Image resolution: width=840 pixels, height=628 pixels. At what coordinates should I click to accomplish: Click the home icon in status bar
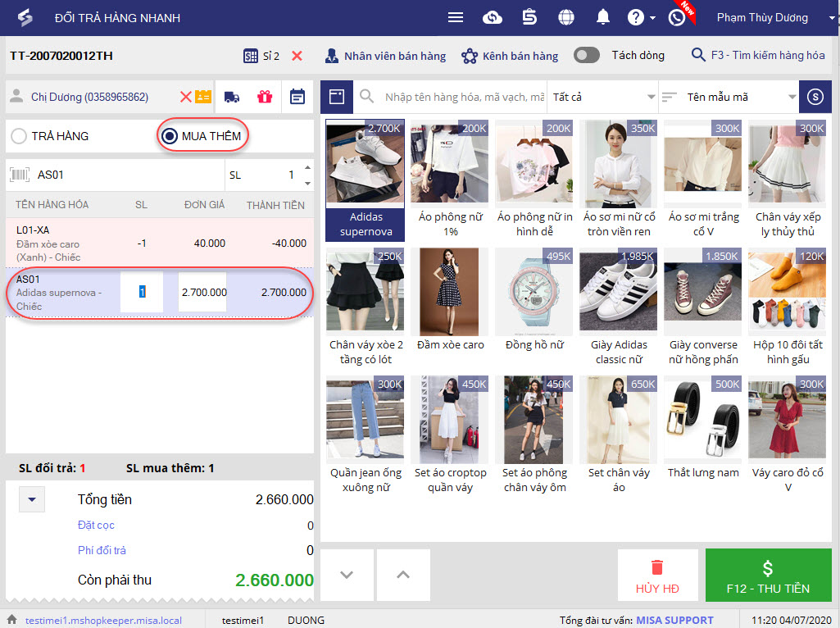(11, 620)
